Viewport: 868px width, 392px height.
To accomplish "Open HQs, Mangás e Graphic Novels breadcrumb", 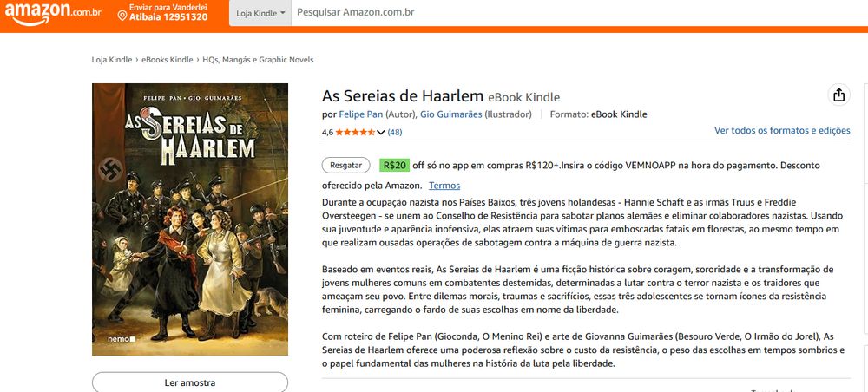I will (258, 60).
